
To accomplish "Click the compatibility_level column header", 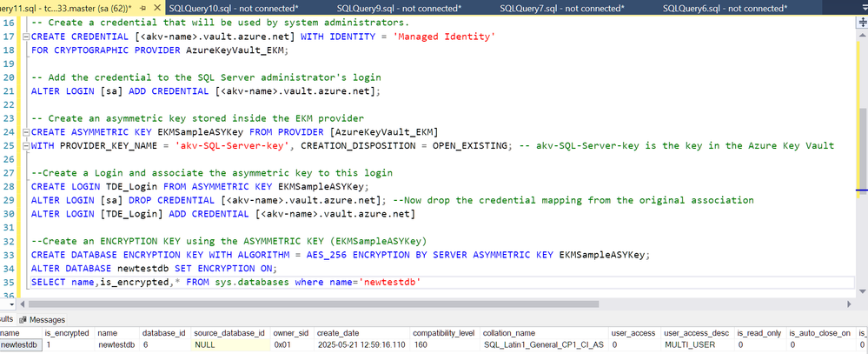I will click(445, 333).
